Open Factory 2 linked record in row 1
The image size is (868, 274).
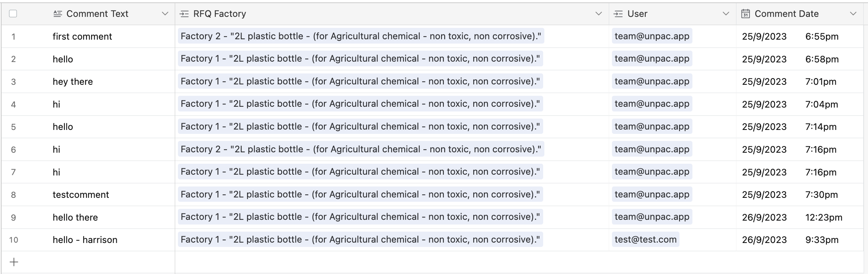tap(361, 36)
